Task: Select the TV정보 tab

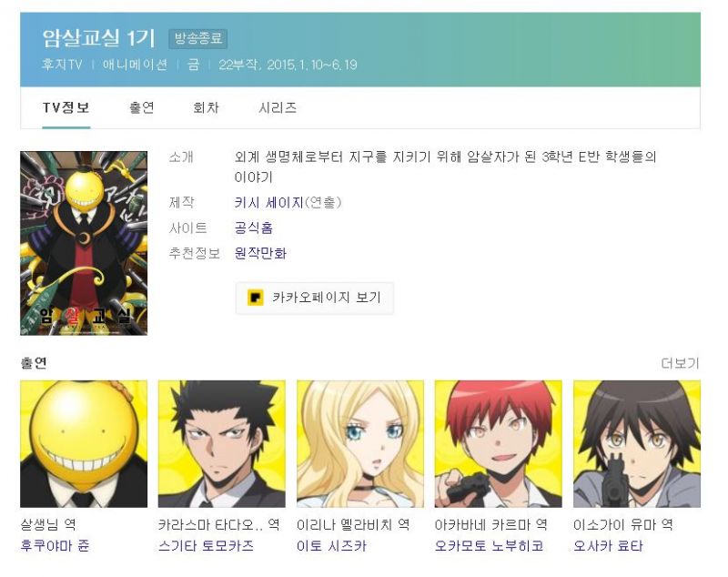Action: pyautogui.click(x=66, y=107)
